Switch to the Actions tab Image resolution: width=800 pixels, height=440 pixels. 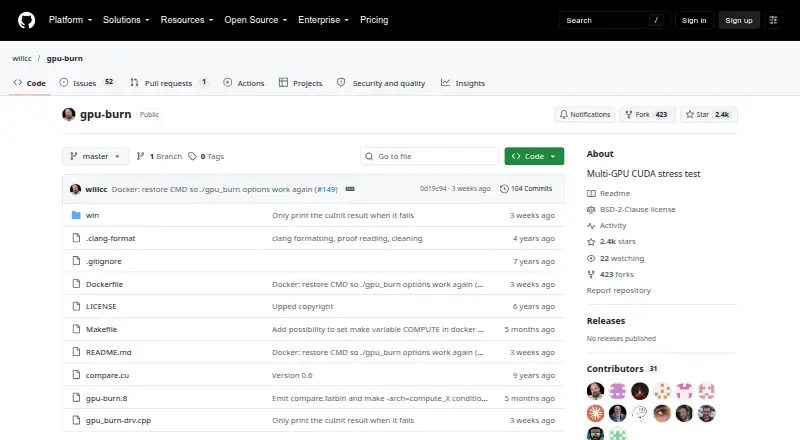coord(244,83)
